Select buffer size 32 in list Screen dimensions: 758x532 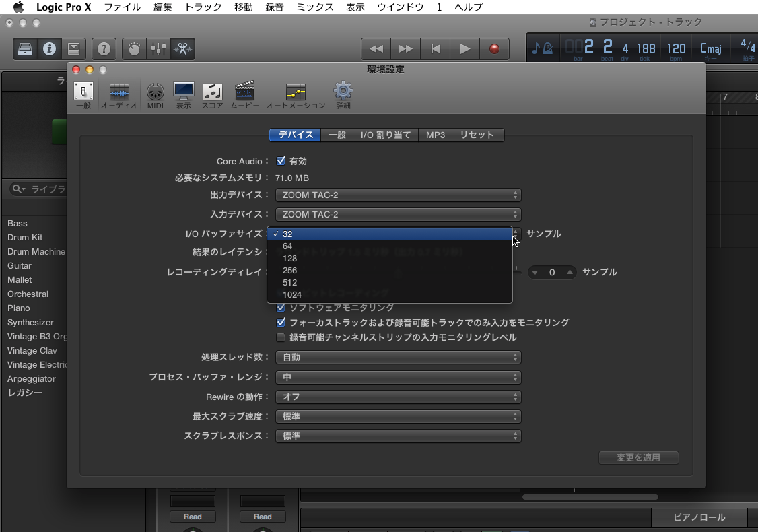coord(390,234)
